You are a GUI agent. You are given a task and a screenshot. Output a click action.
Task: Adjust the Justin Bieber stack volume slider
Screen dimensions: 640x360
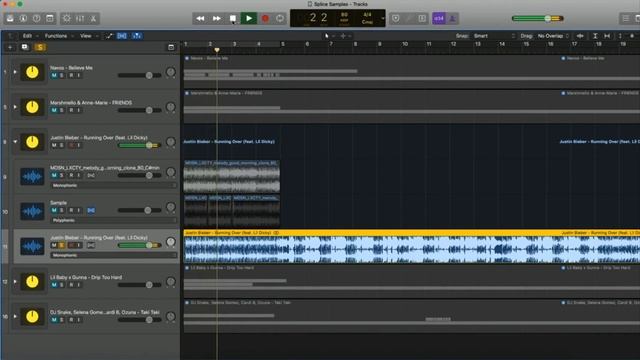[140, 145]
